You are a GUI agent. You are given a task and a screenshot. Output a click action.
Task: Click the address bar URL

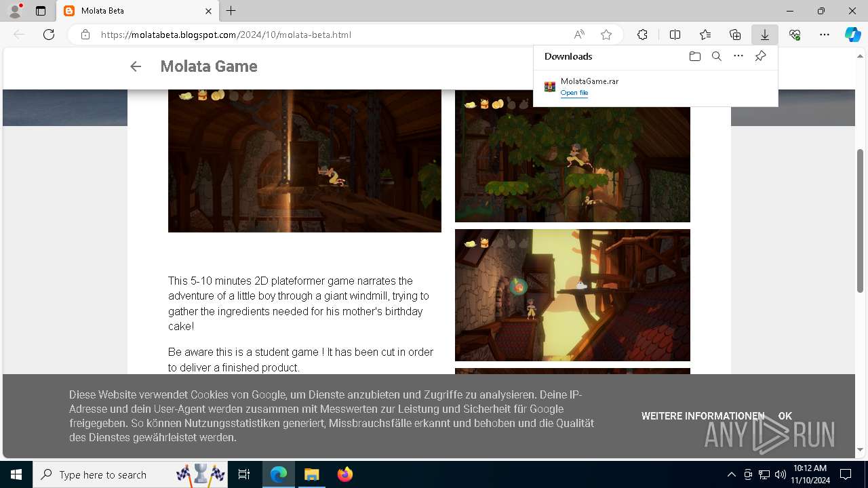(226, 35)
